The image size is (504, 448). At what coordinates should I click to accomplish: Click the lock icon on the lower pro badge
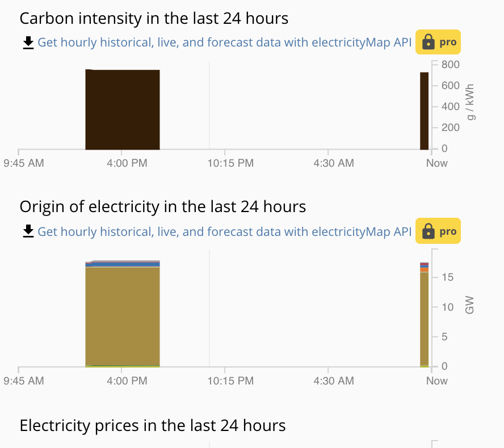pos(428,231)
